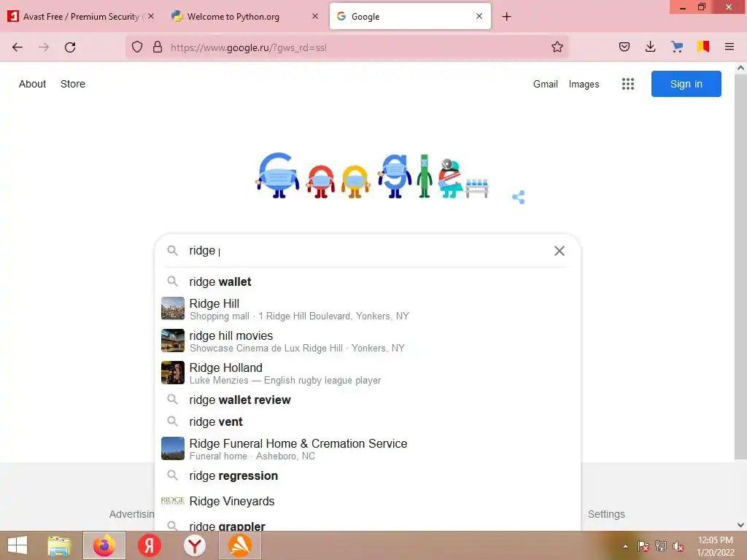747x560 pixels.
Task: Open Google Images link
Action: point(584,84)
